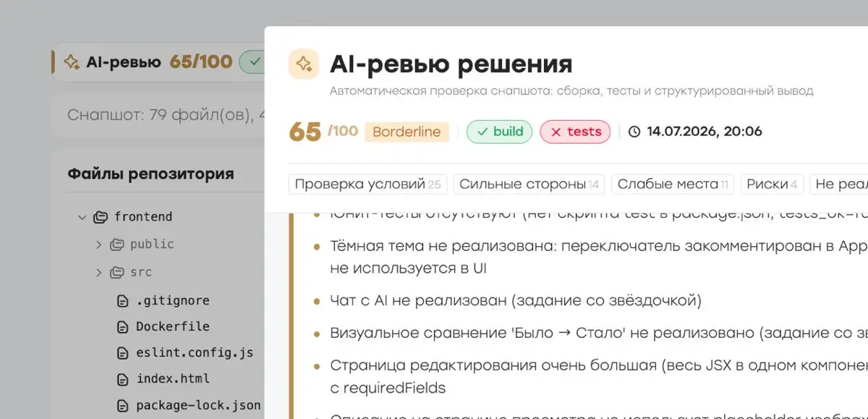Click the public folder icon
The height and width of the screenshot is (419, 868).
pos(117,245)
